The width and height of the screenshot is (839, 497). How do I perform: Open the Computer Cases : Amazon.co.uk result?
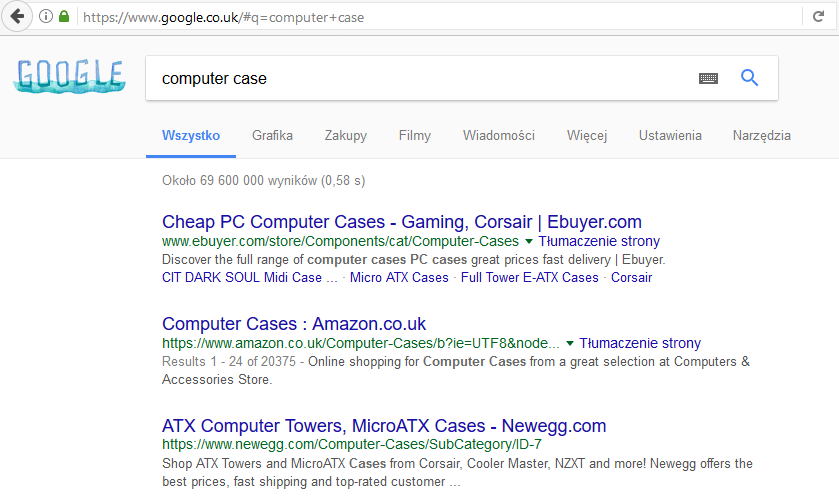click(x=294, y=324)
